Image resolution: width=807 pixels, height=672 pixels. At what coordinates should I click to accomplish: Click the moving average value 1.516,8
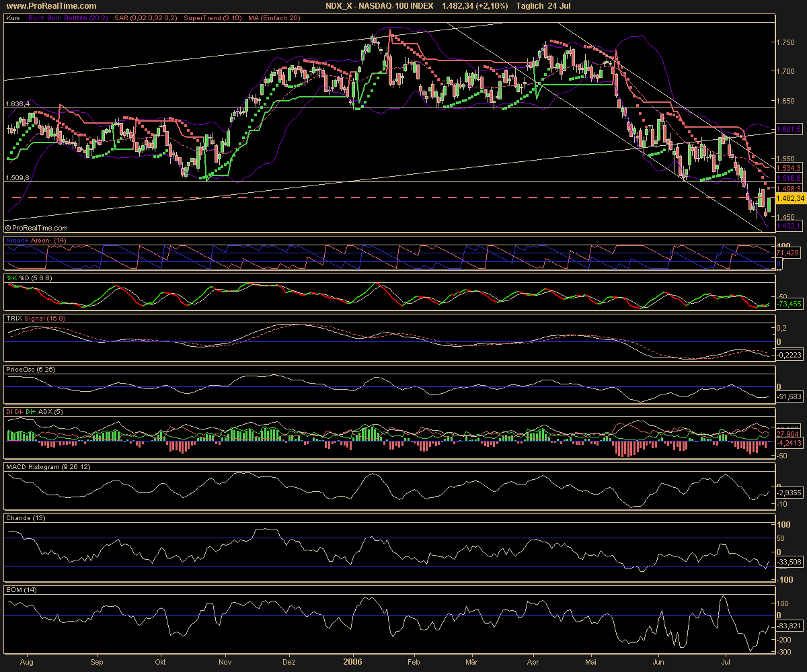[790, 179]
